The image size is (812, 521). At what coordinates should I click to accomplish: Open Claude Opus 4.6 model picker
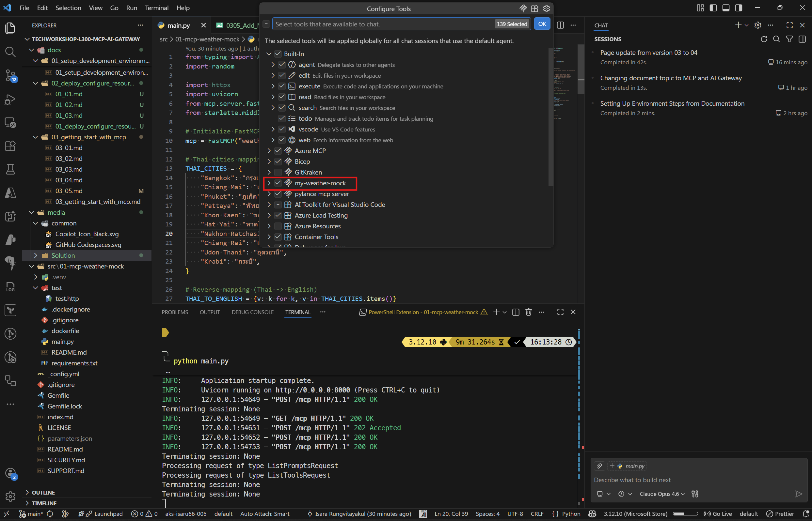click(x=662, y=494)
